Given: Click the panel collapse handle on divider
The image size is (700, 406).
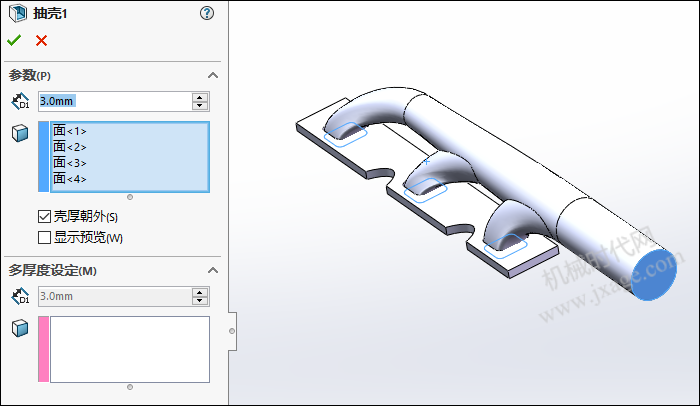Looking at the screenshot, I should coord(232,331).
